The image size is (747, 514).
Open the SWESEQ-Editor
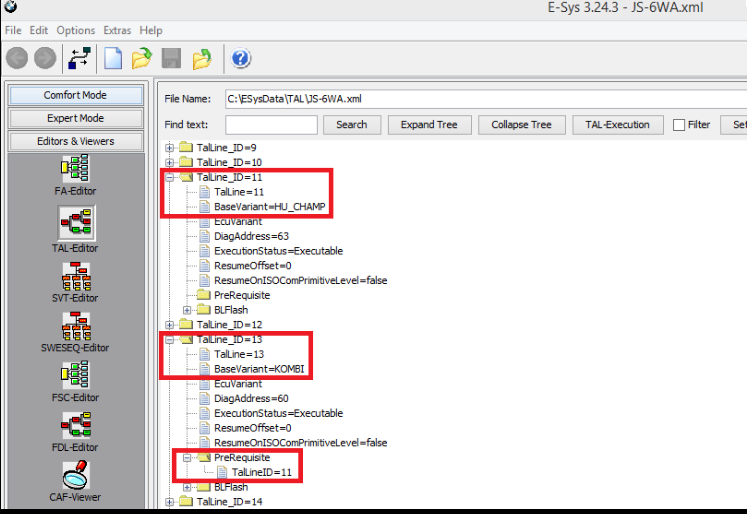[76, 328]
